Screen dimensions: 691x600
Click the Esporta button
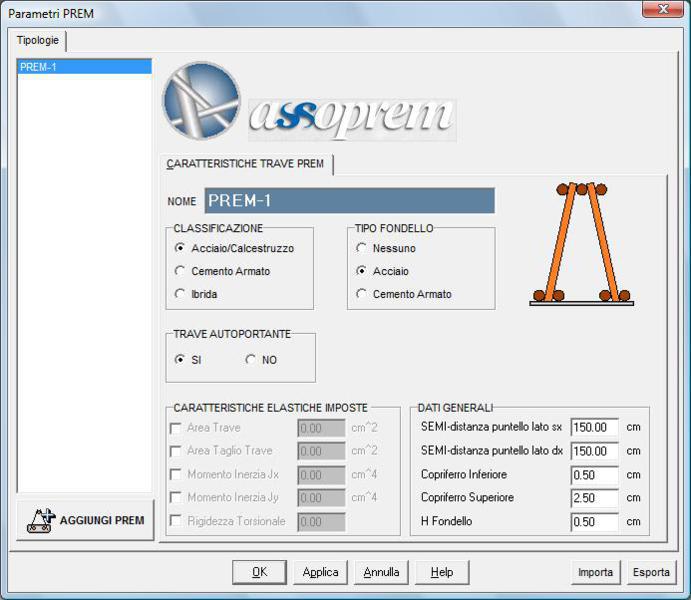[x=651, y=572]
